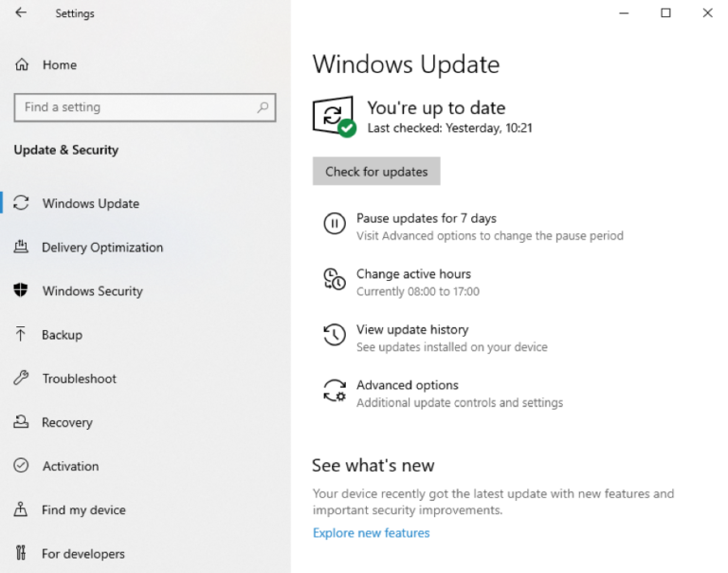Minimize the Settings window
Viewport: 728px width, 573px height.
[x=624, y=13]
